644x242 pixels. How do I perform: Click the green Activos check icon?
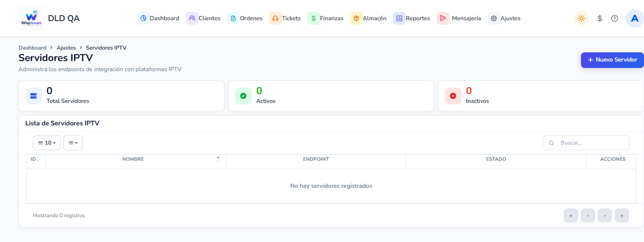pos(243,96)
